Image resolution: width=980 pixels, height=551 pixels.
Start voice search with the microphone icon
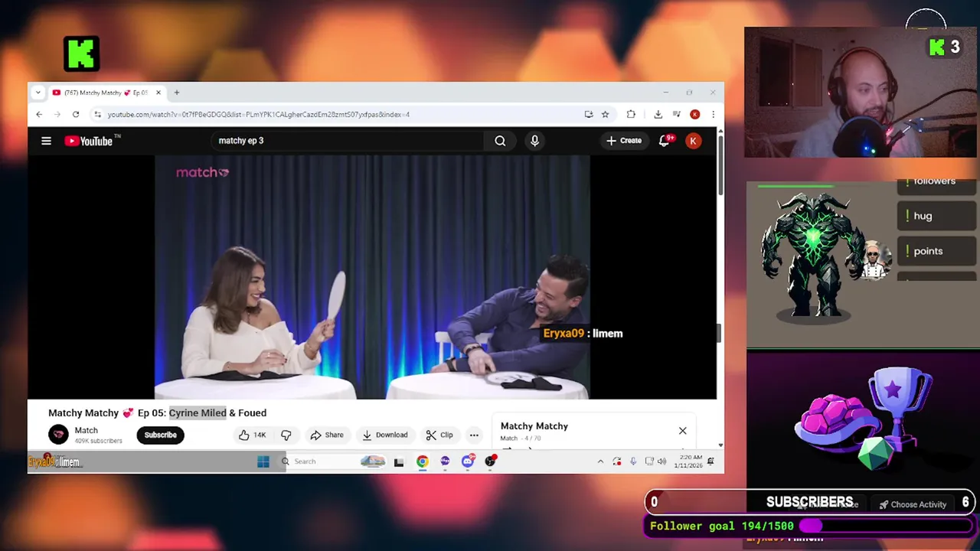click(534, 141)
